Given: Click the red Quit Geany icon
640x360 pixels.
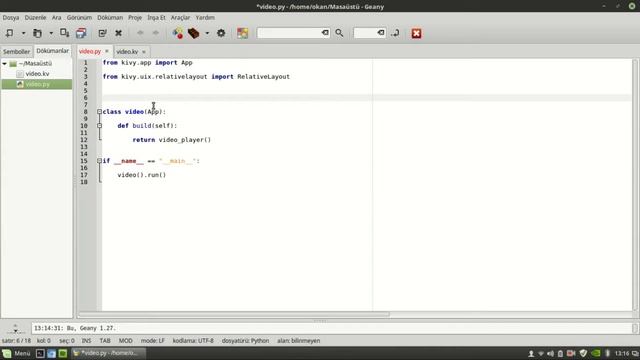Looking at the screenshot, I should tap(416, 33).
